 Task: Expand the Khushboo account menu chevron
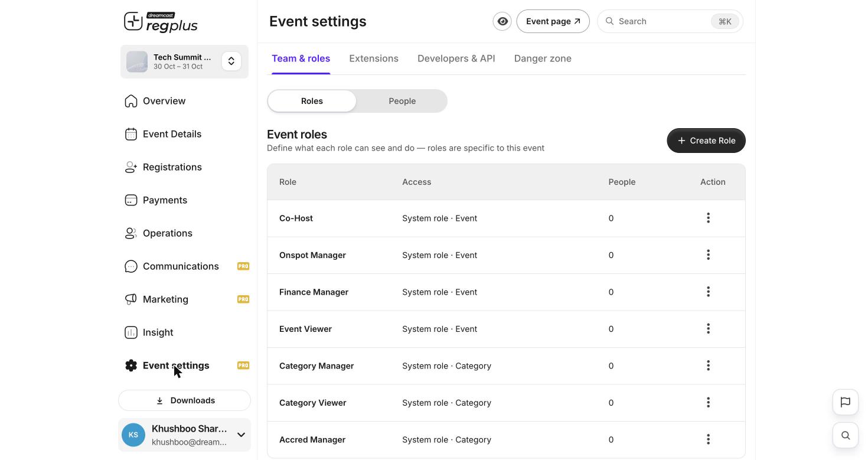point(241,435)
